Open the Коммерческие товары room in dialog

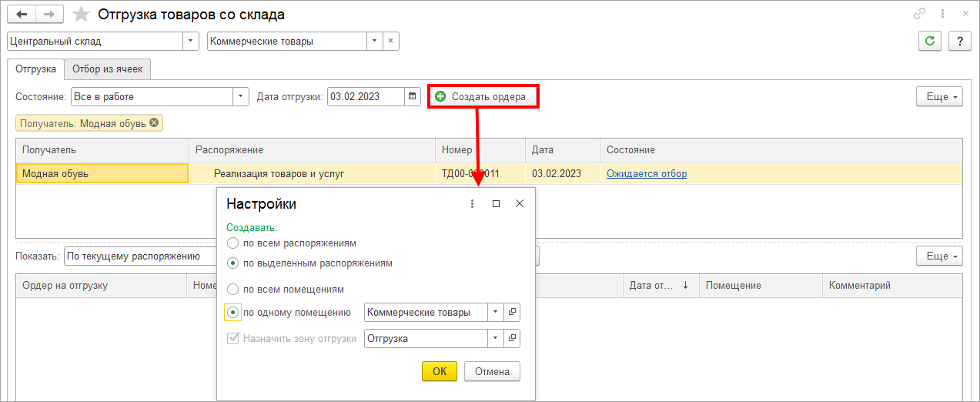pos(513,312)
